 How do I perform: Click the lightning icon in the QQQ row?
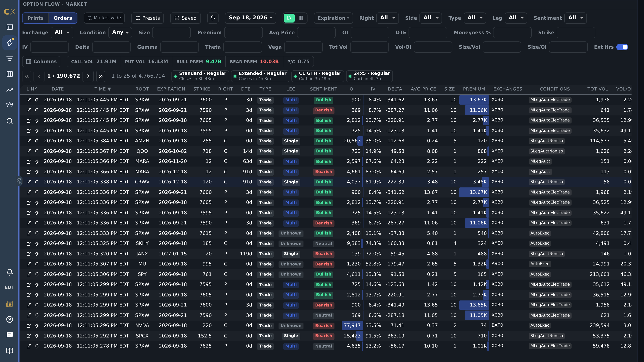pos(37,151)
